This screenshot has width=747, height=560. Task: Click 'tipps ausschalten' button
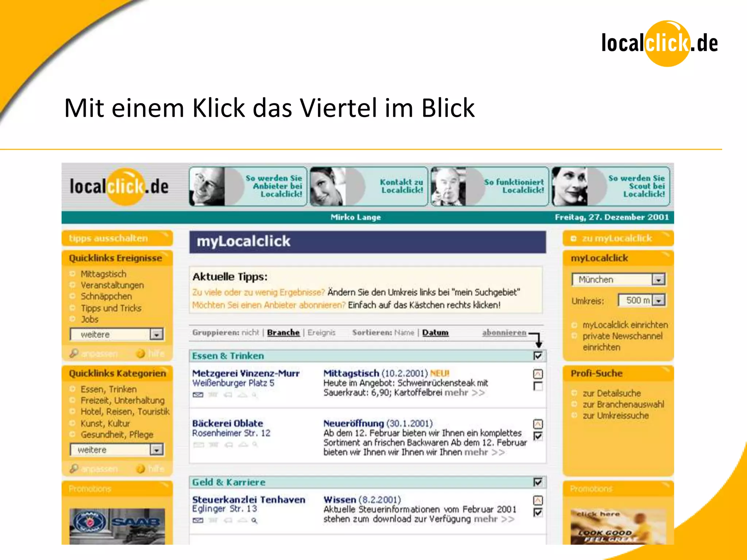tap(117, 238)
